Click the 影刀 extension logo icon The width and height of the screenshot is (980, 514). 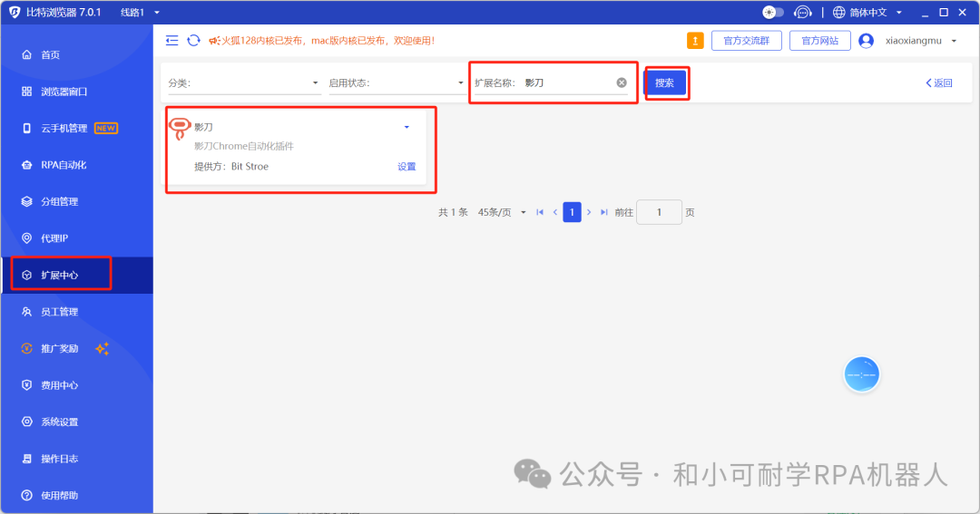pyautogui.click(x=180, y=128)
